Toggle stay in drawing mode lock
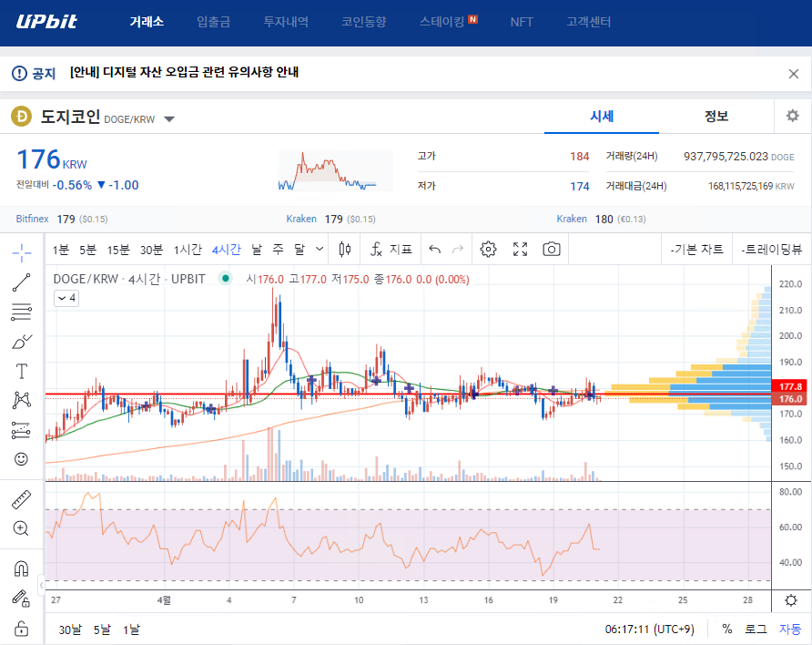812x645 pixels. coord(21,599)
